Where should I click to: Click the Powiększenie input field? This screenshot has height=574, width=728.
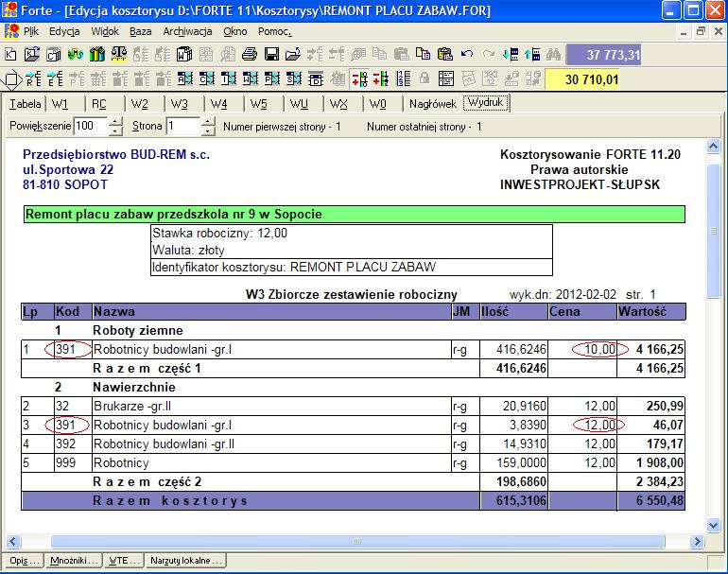click(91, 126)
